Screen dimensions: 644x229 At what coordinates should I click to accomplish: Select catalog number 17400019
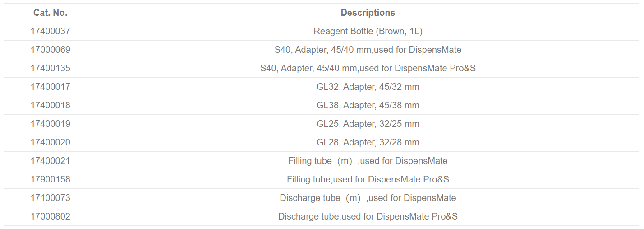(x=51, y=124)
